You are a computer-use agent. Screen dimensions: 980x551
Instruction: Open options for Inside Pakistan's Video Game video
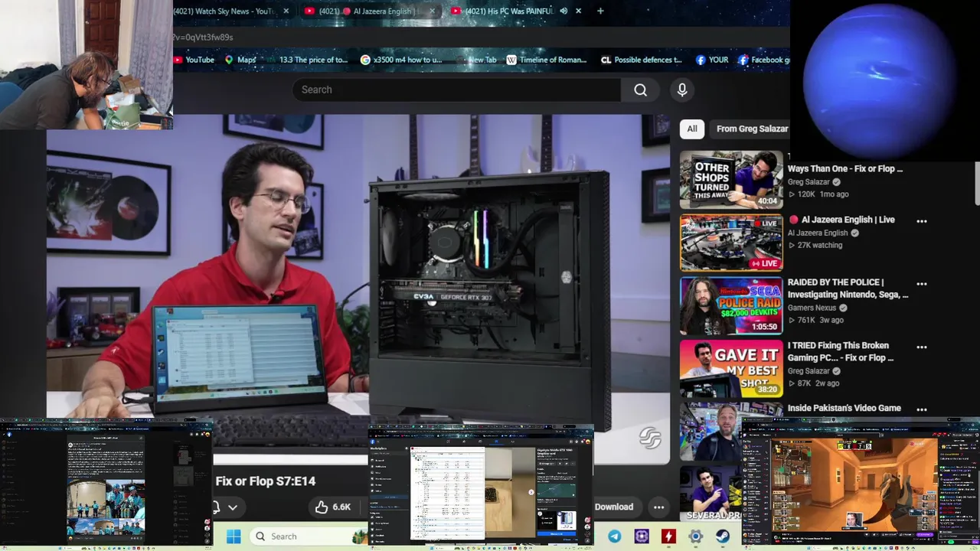(x=922, y=409)
